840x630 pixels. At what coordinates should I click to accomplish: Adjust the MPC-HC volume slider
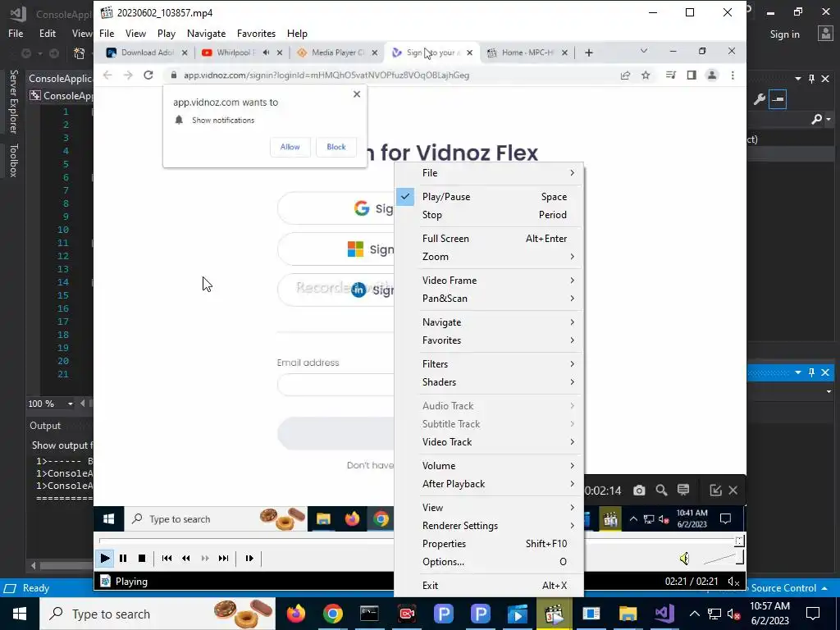(724, 559)
